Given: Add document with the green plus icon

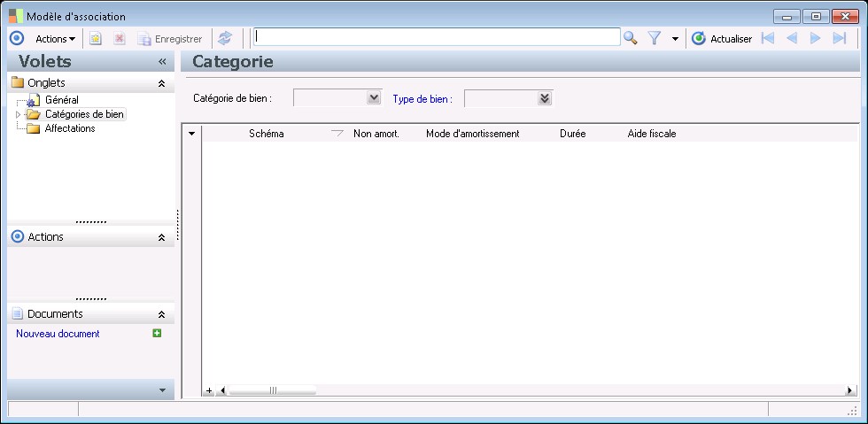Looking at the screenshot, I should click(158, 333).
